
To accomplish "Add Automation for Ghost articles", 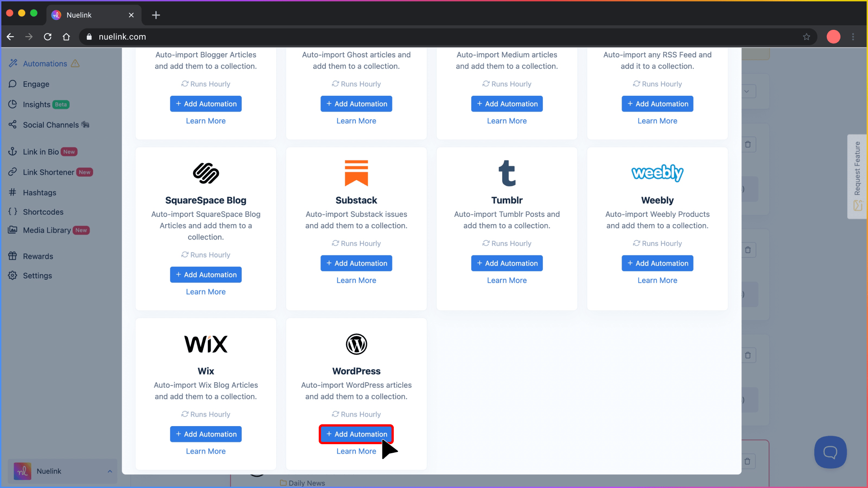I will 356,104.
